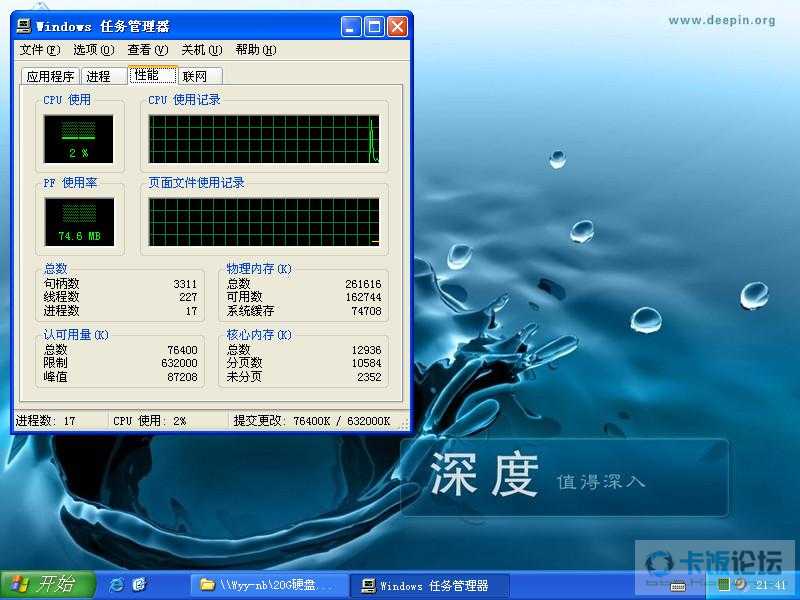
Task: Click the 未分页 label
Action: pos(244,377)
